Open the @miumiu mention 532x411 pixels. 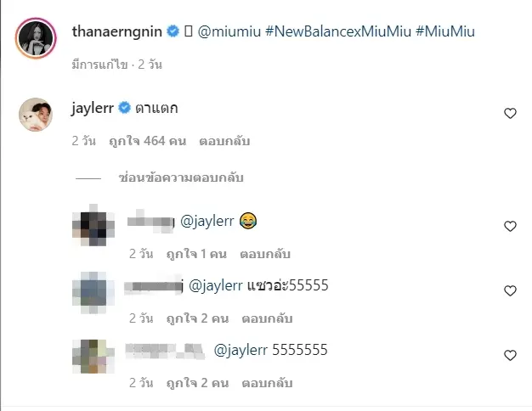tap(229, 31)
